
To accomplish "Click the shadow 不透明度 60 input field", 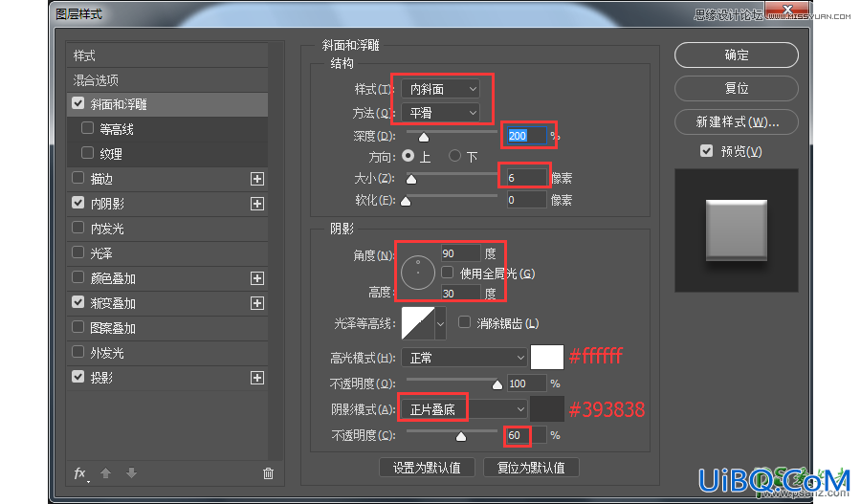I will (526, 435).
